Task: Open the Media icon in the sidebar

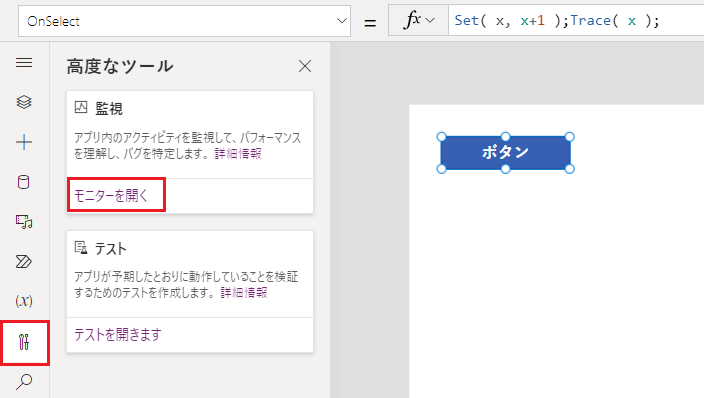Action: tap(24, 221)
